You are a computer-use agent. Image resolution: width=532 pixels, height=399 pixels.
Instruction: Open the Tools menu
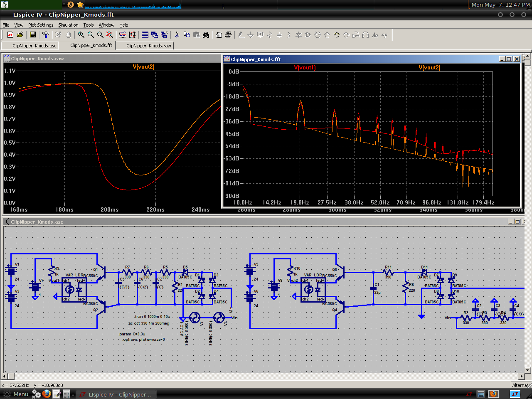(x=88, y=25)
